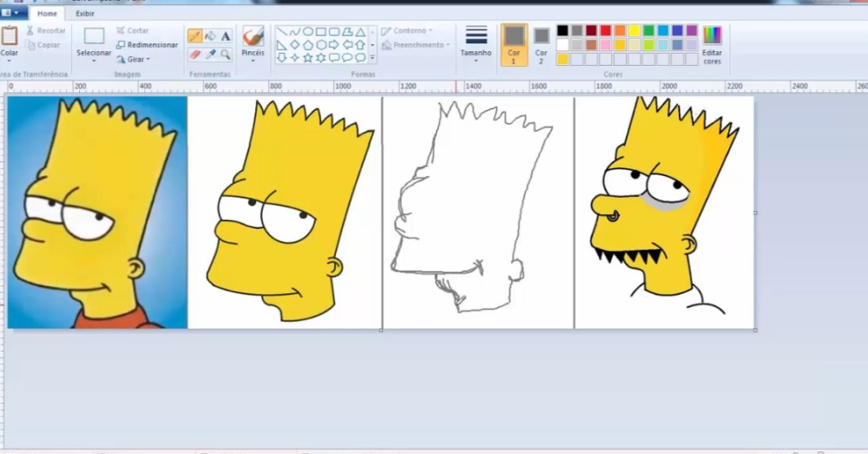
Task: Open the Contorno outline dropdown
Action: tap(407, 31)
